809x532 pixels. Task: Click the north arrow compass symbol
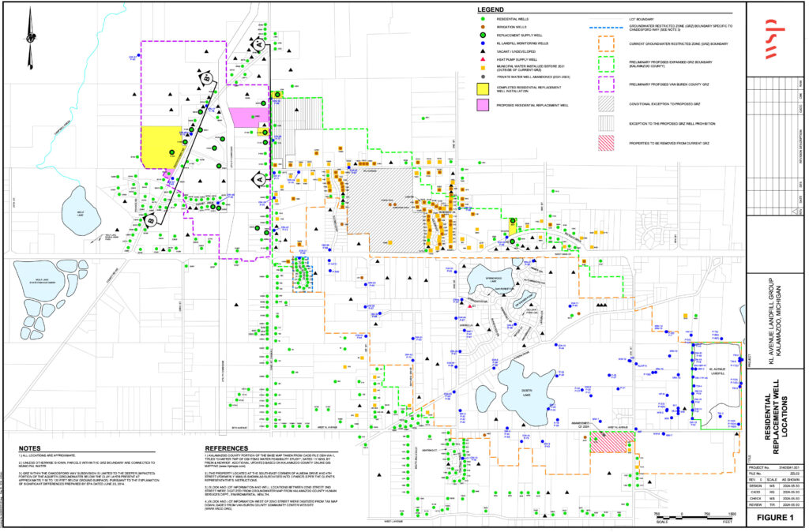click(x=31, y=38)
